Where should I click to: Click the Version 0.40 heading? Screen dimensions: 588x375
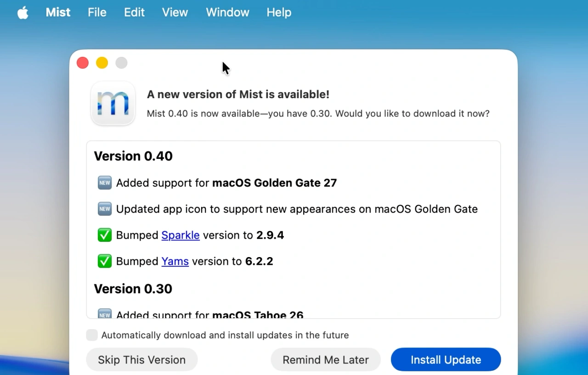[133, 156]
